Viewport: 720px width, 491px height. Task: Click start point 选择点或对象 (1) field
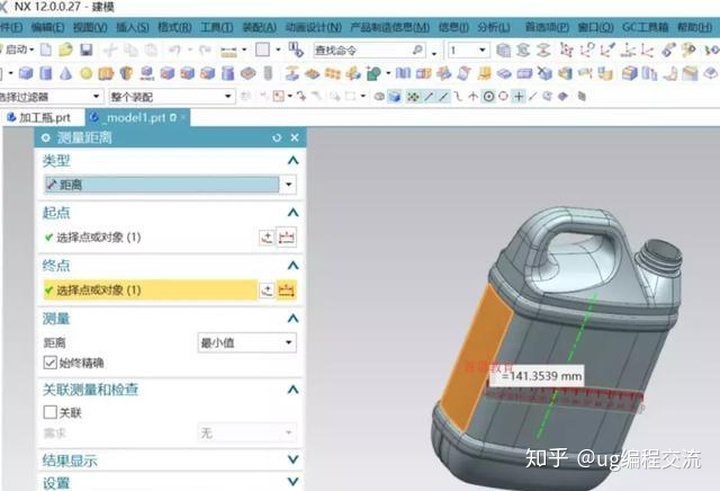(x=150, y=237)
